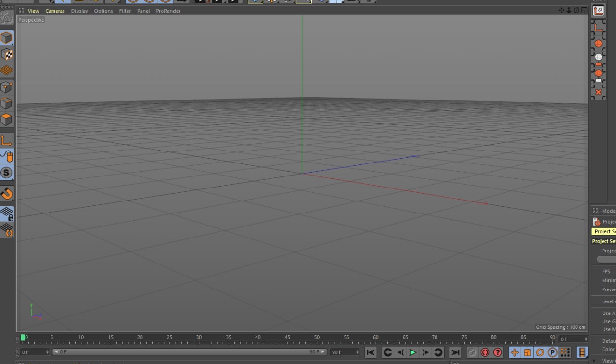Open the Cameras menu
This screenshot has height=364, width=616.
point(55,11)
